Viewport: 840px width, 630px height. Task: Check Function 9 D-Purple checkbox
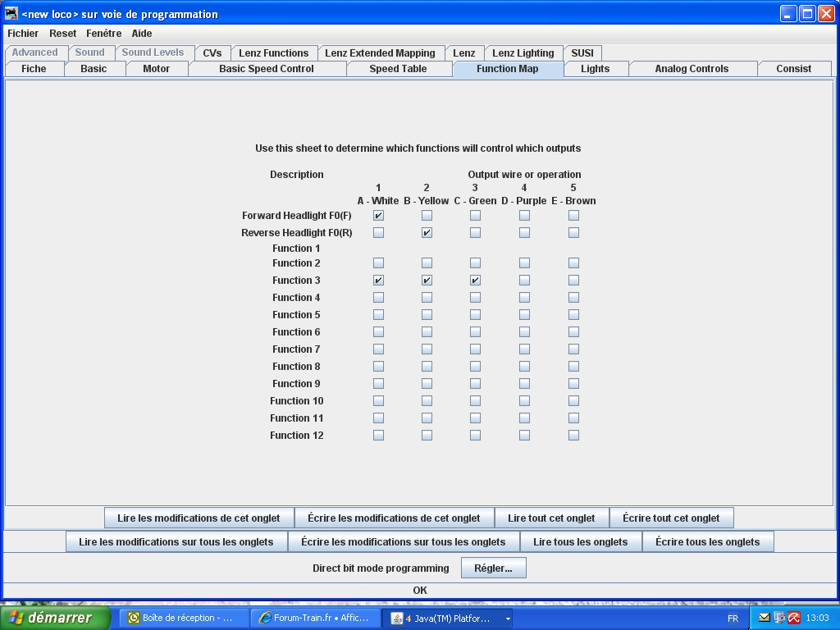coord(524,384)
